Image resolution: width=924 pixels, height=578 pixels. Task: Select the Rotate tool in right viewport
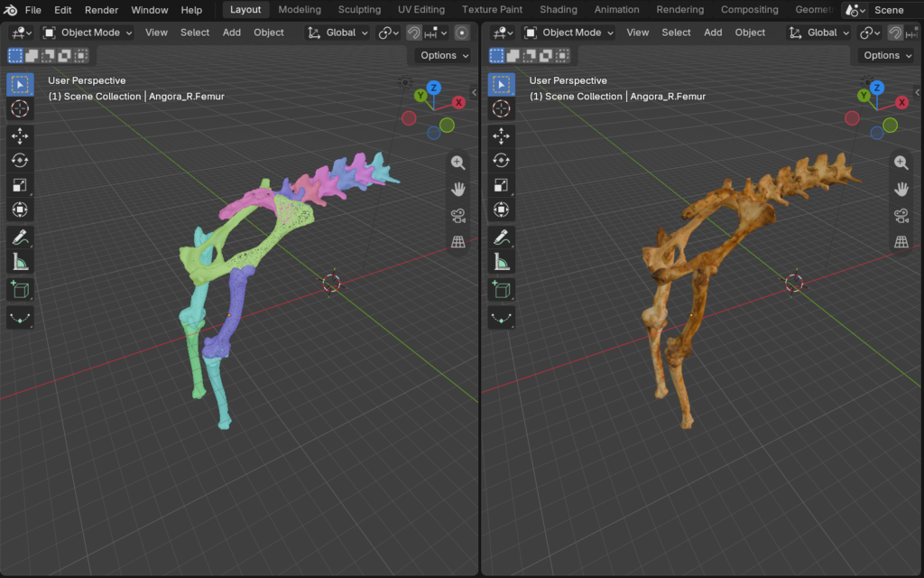[x=502, y=161]
